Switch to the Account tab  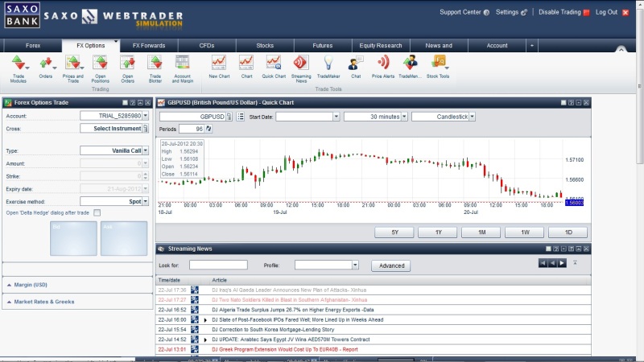pos(497,46)
